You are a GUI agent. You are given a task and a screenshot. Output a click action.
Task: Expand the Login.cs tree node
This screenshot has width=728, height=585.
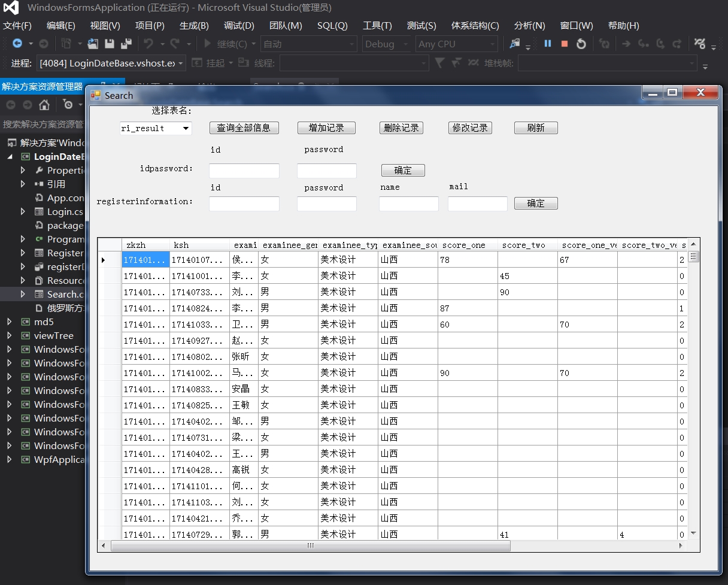[23, 211]
